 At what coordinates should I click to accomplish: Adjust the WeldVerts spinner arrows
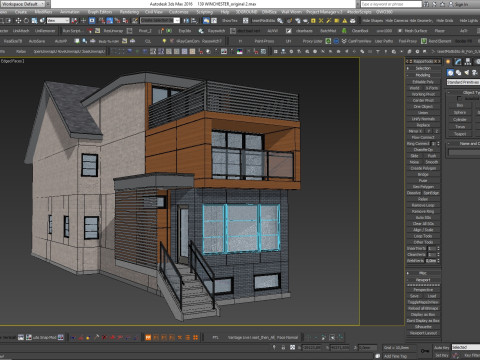coord(438,261)
